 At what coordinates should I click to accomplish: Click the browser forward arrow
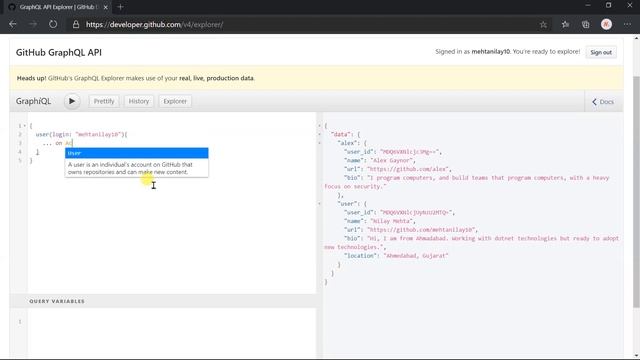pyautogui.click(x=33, y=24)
